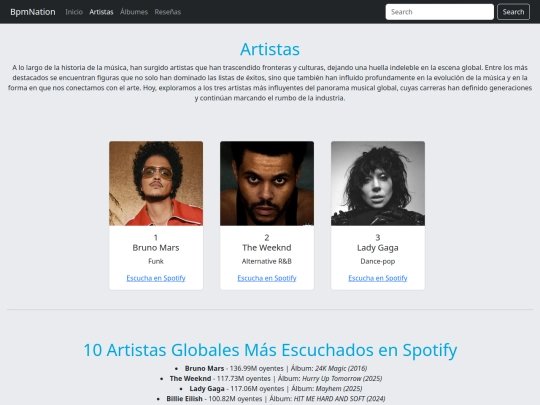Click the Lady Gaga card title
This screenshot has height=405, width=540.
378,248
